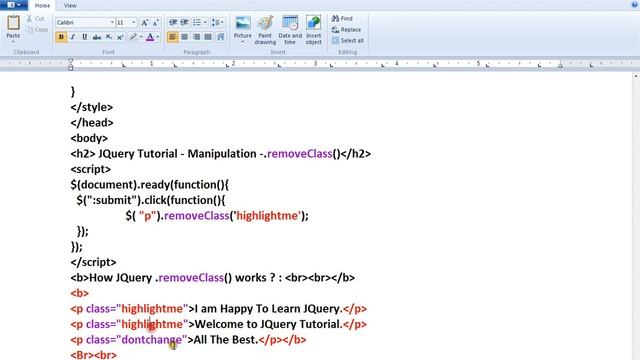This screenshot has height=360, width=640.
Task: Click the 'highlightme' string in removeClass call
Action: pos(268,216)
